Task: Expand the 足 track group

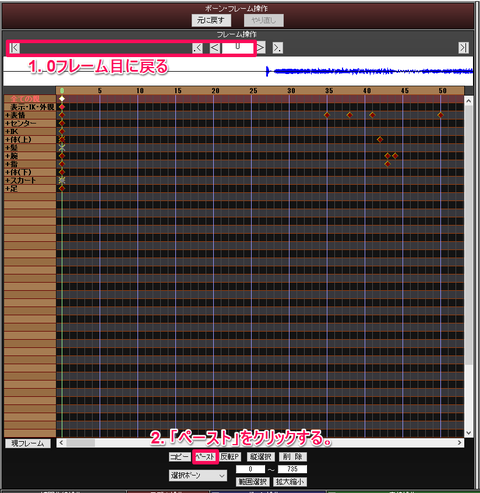Action: 7,188
